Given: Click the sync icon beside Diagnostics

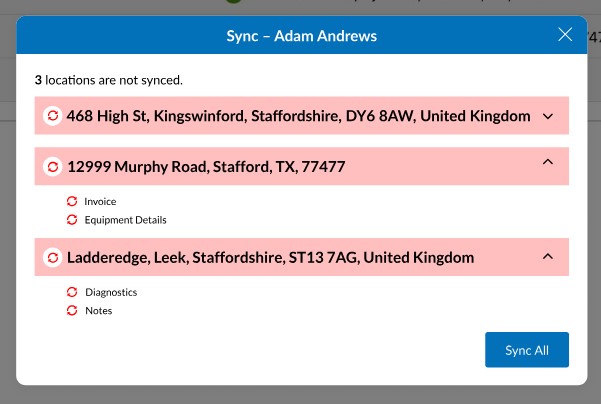Looking at the screenshot, I should (72, 292).
